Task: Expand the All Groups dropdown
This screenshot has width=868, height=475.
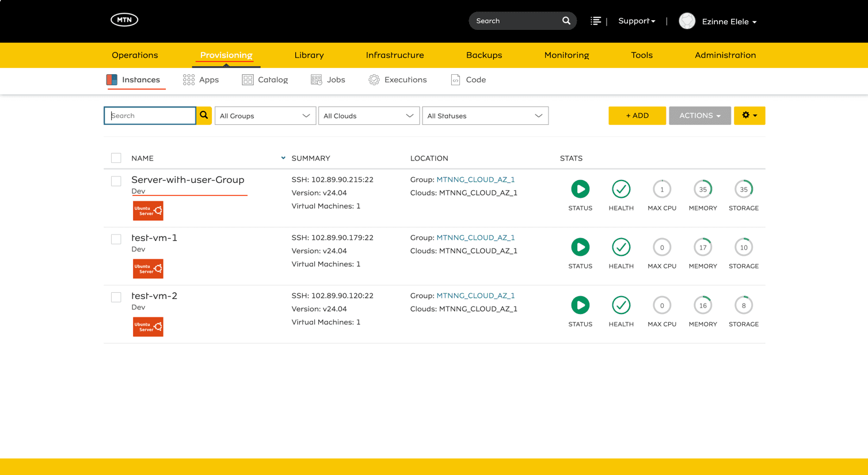Action: [x=265, y=116]
